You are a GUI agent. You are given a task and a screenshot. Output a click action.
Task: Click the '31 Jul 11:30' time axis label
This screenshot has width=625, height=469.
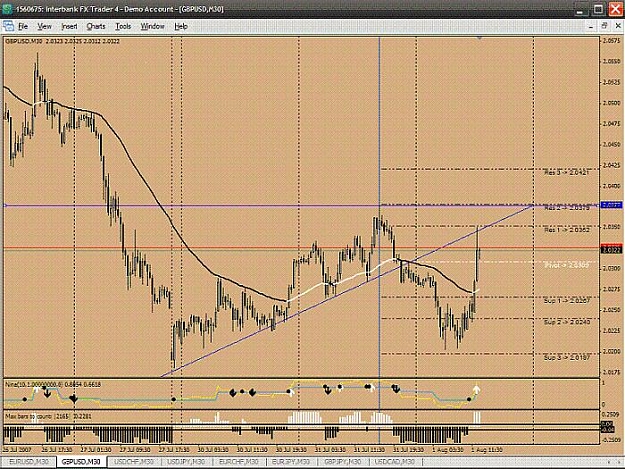(x=369, y=449)
